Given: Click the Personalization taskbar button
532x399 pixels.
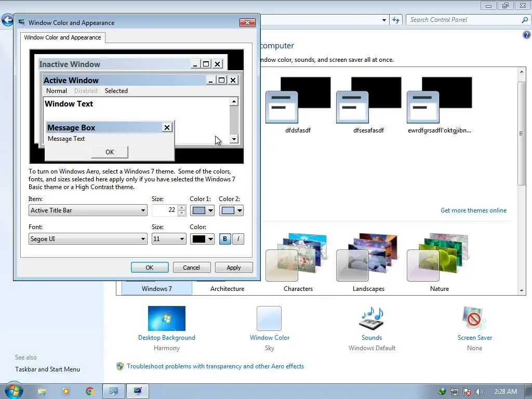Looking at the screenshot, I should pos(114,392).
